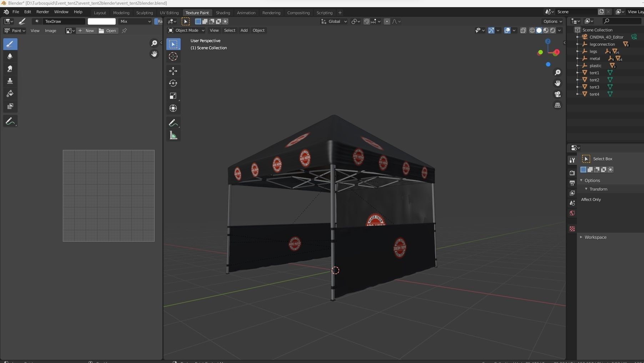Open the Output properties tab
Image resolution: width=644 pixels, height=363 pixels.
pyautogui.click(x=572, y=183)
